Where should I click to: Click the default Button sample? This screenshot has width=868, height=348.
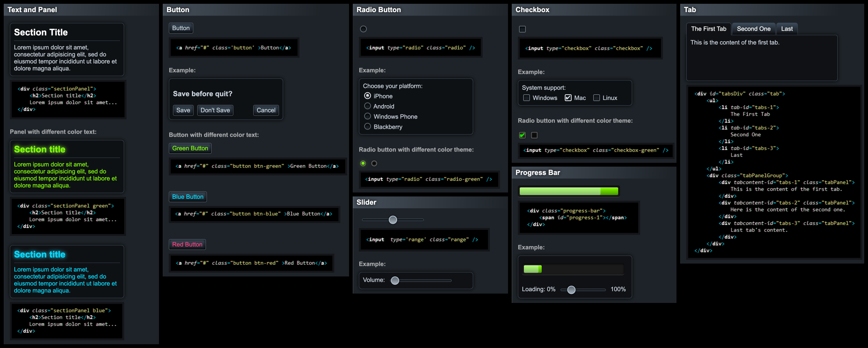tap(181, 28)
